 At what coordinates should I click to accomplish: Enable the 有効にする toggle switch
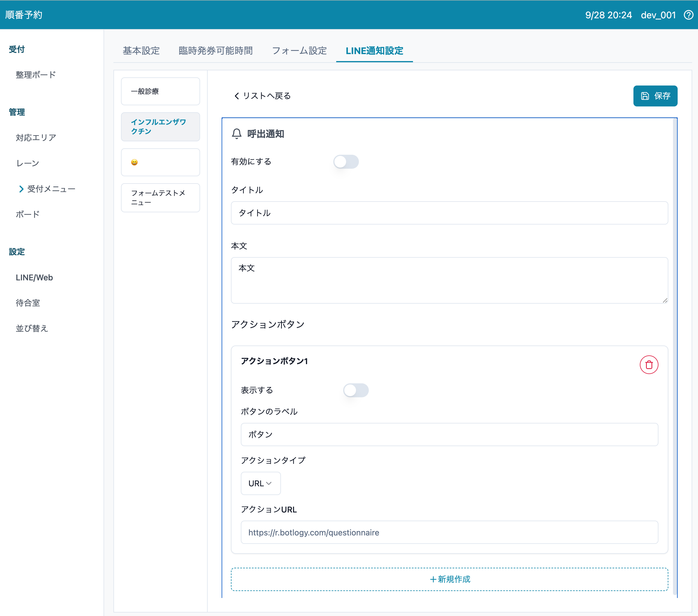tap(346, 161)
